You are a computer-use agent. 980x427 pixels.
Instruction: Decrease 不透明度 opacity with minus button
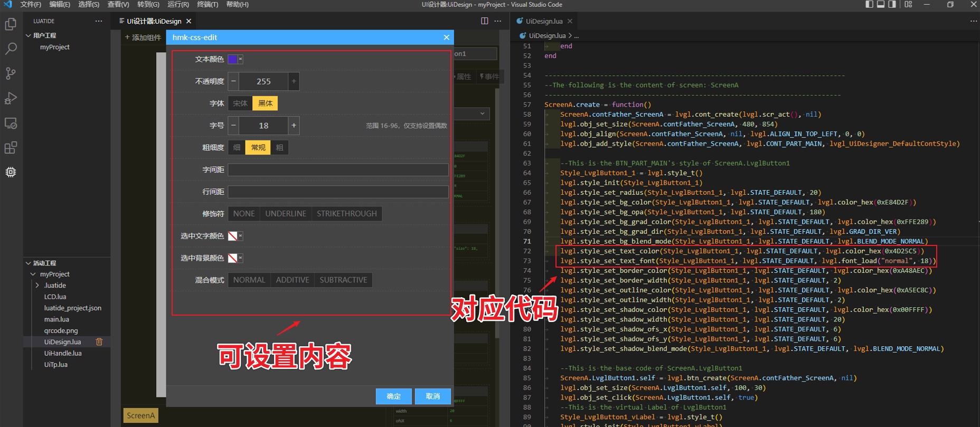[x=233, y=81]
